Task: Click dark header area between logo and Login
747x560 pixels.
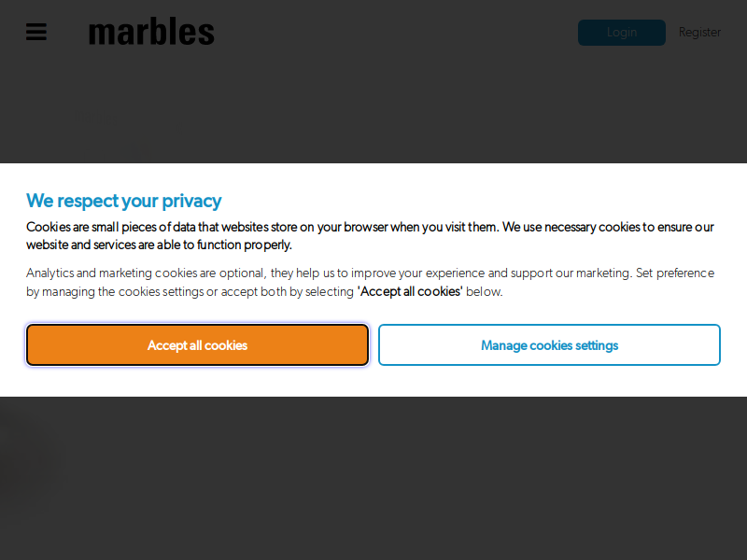Action: pos(395,33)
